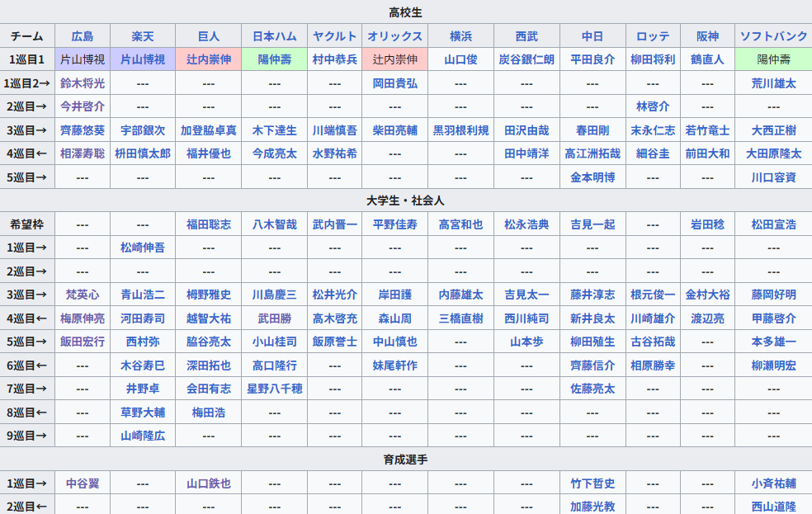The height and width of the screenshot is (514, 812).
Task: Open player 村中恭兵
Action: click(334, 59)
